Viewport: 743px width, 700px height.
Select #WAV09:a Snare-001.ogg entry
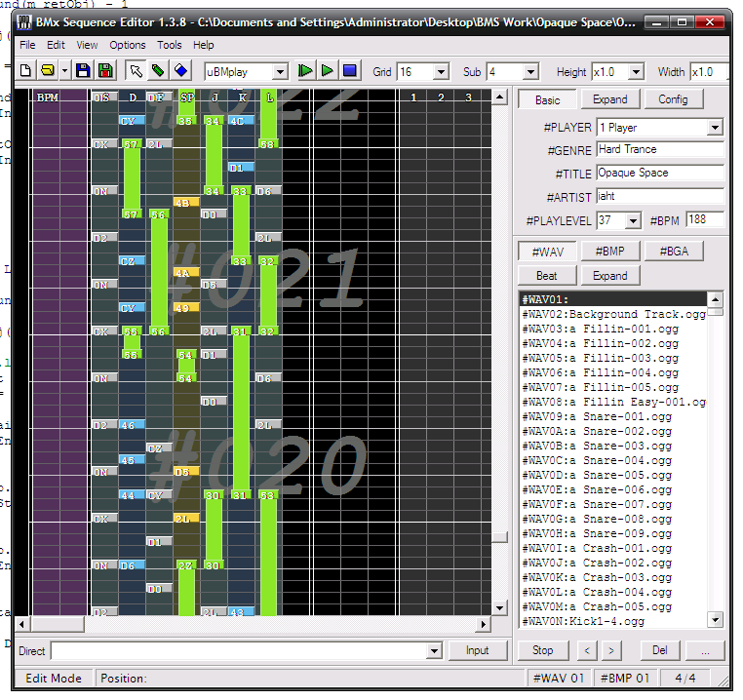(x=613, y=416)
